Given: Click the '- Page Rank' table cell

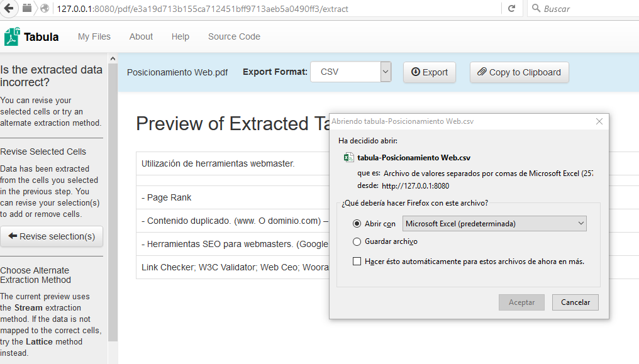Looking at the screenshot, I should 233,197.
